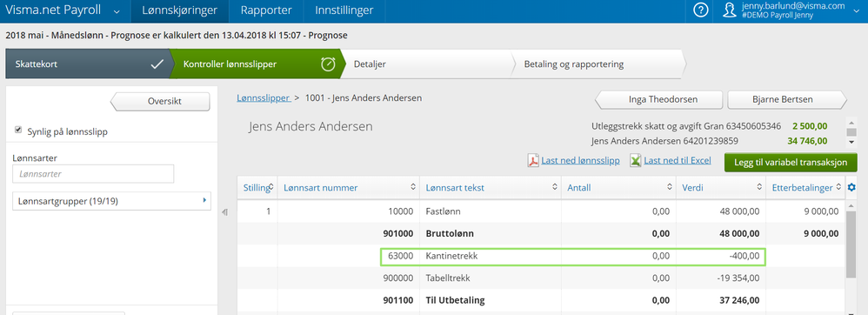The image size is (868, 315).
Task: Open the Rapporter menu
Action: 267,10
